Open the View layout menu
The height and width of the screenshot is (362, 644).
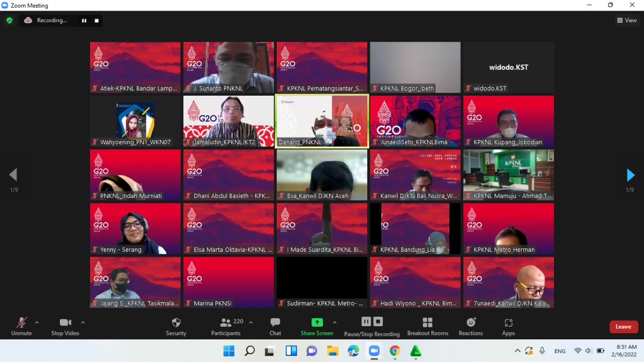(627, 21)
